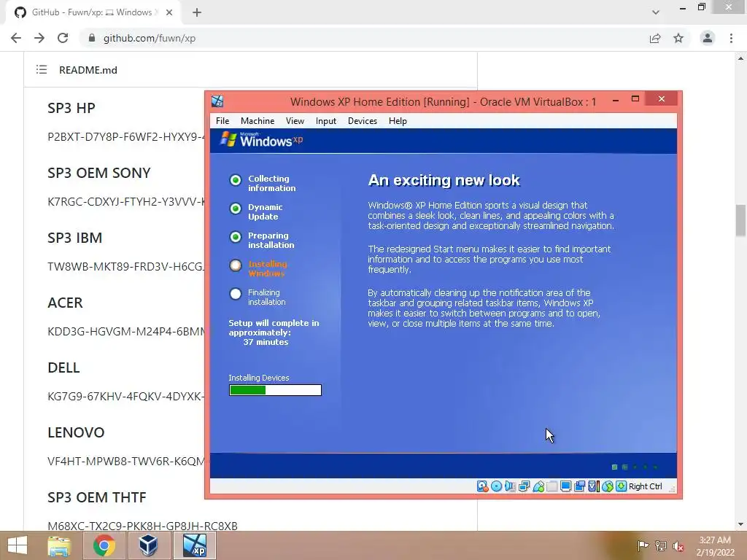This screenshot has width=747, height=560.
Task: Click the keyboard capture green arrow icon
Action: coord(622,486)
